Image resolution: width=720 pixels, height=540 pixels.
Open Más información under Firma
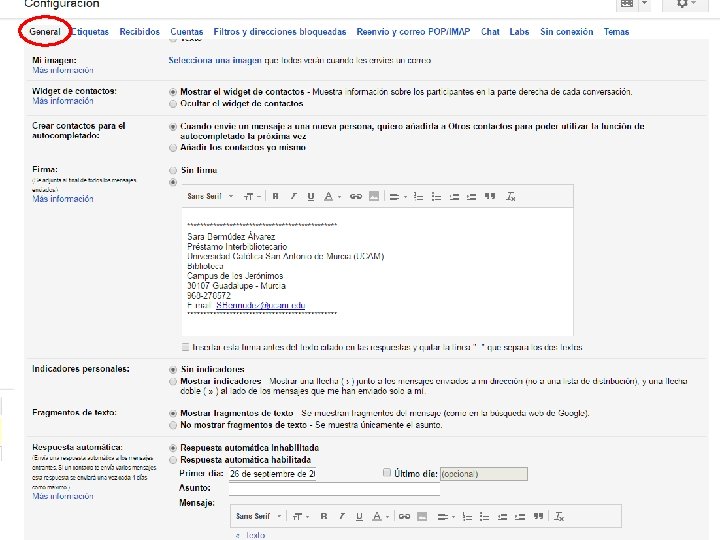[63, 199]
